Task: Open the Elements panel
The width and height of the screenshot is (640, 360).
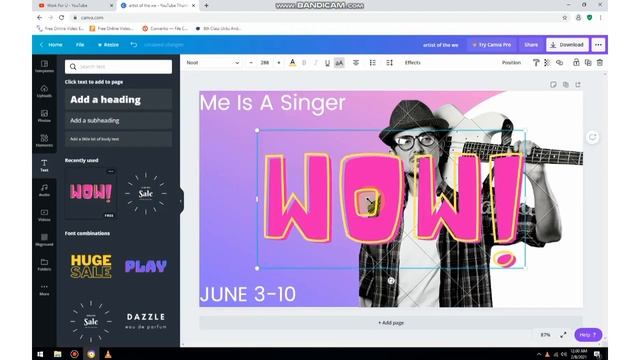Action: tap(44, 140)
